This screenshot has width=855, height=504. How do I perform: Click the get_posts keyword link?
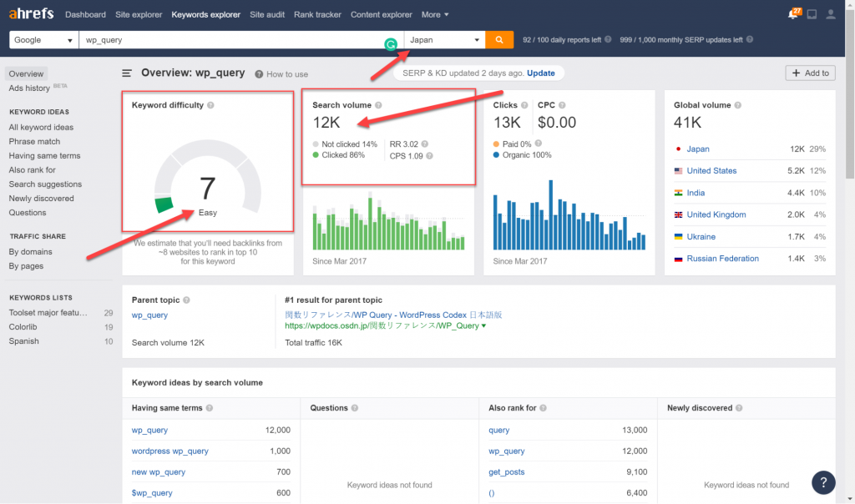507,471
